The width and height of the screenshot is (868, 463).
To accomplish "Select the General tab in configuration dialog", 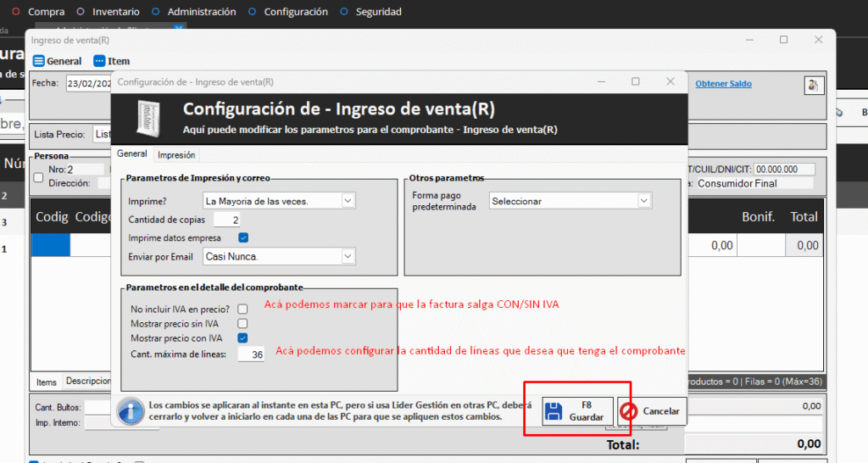I will [x=131, y=154].
